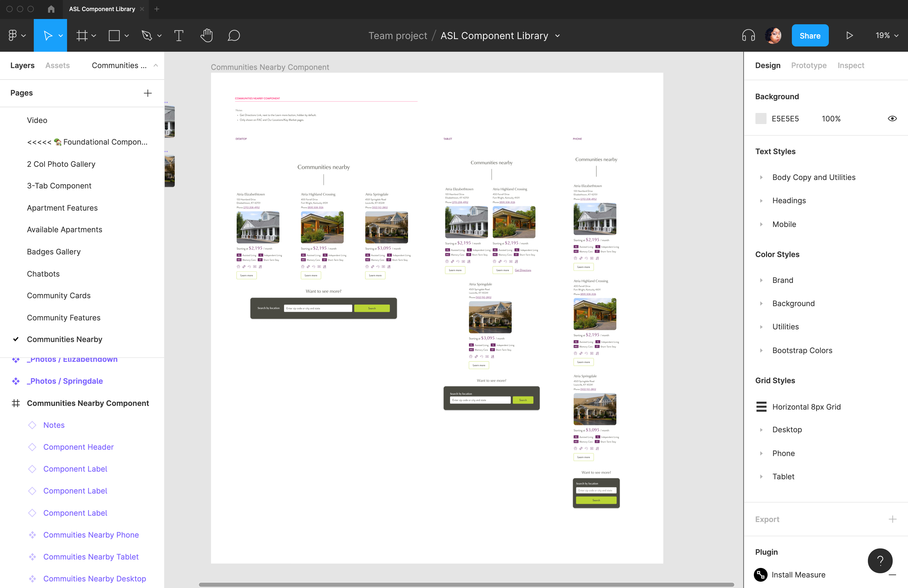This screenshot has width=908, height=588.
Task: Toggle background visibility eye icon
Action: click(x=892, y=119)
